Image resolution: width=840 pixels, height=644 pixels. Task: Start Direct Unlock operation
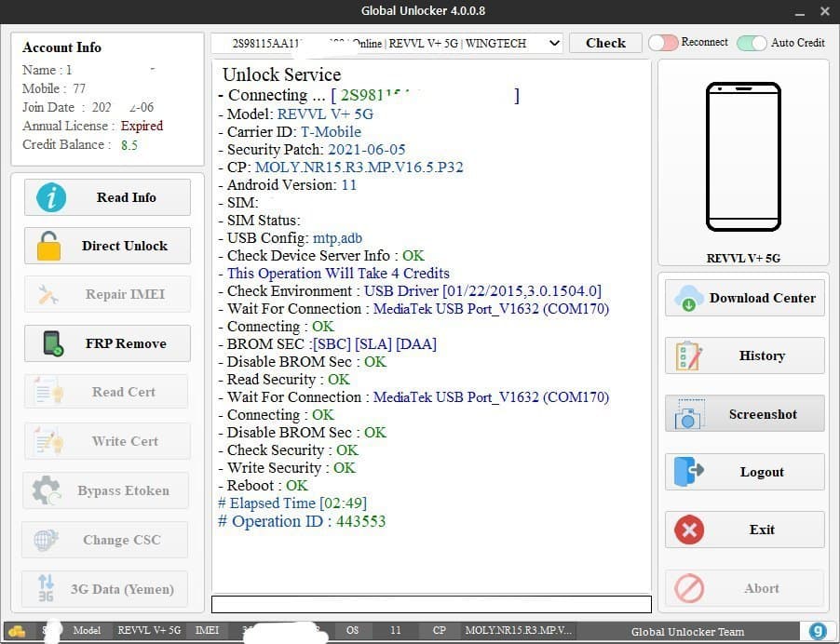pos(107,246)
